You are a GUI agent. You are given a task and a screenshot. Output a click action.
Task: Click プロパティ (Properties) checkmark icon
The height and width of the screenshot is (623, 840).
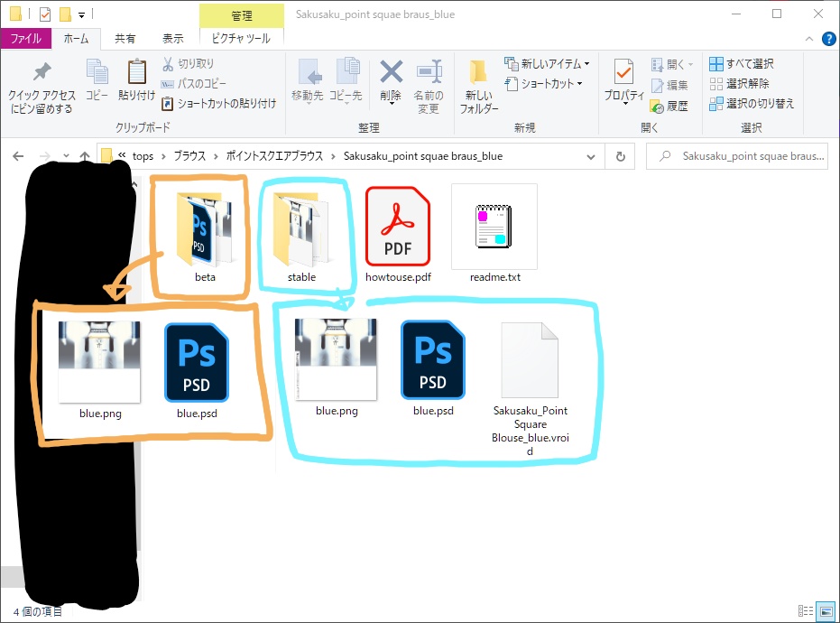pos(623,72)
